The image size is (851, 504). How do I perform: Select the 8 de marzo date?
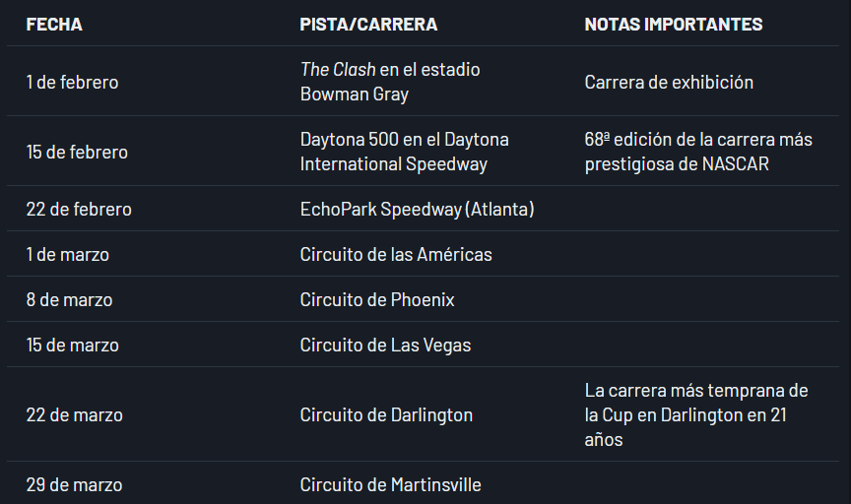click(x=70, y=299)
